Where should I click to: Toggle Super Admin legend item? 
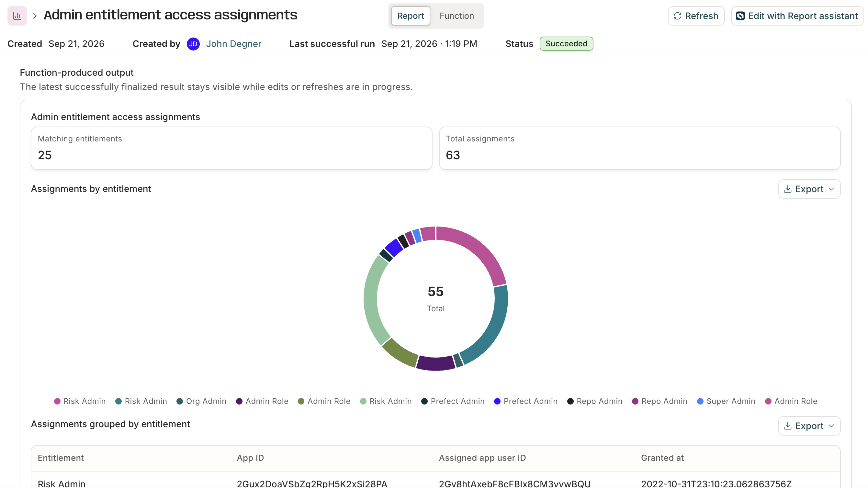point(726,401)
